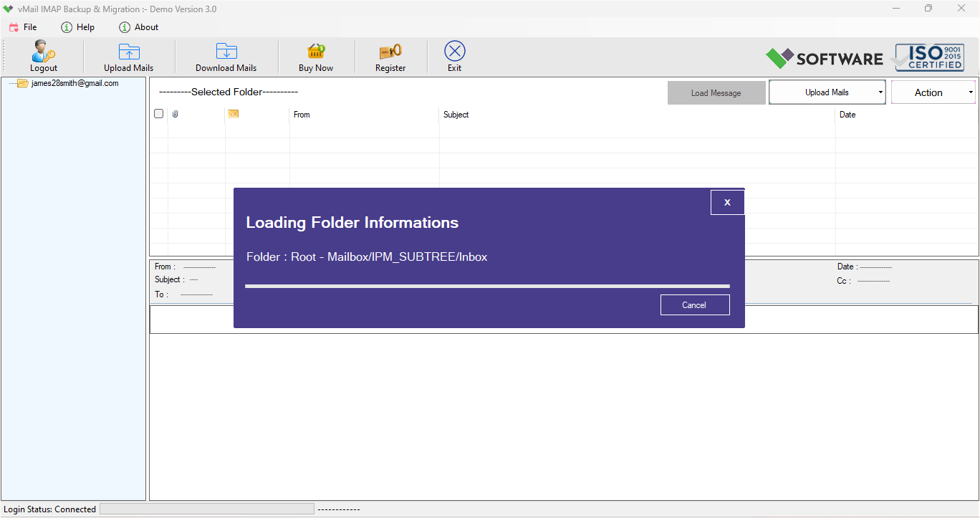Click the envelope column header icon

point(233,114)
